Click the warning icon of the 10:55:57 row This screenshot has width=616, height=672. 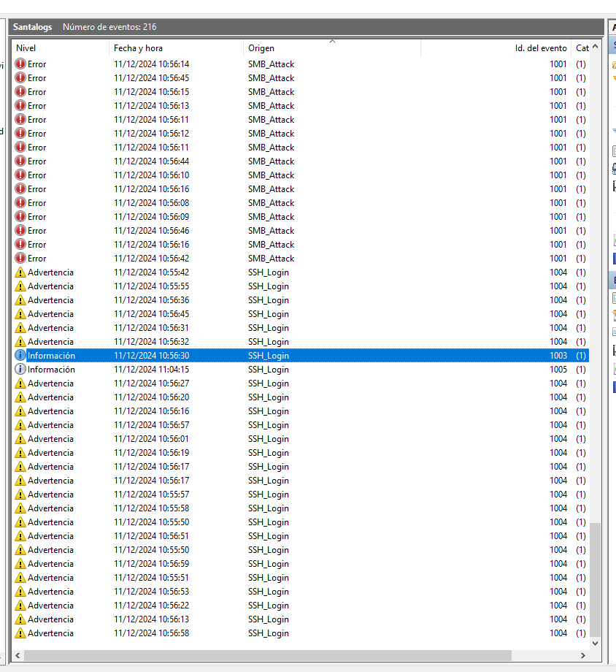pyautogui.click(x=20, y=495)
